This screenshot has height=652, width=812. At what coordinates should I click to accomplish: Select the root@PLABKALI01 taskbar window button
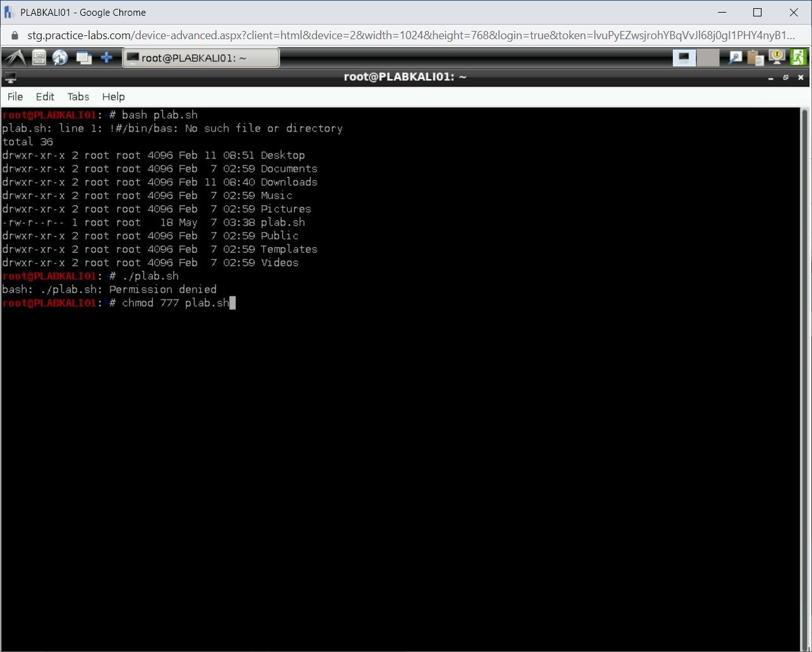pos(200,58)
